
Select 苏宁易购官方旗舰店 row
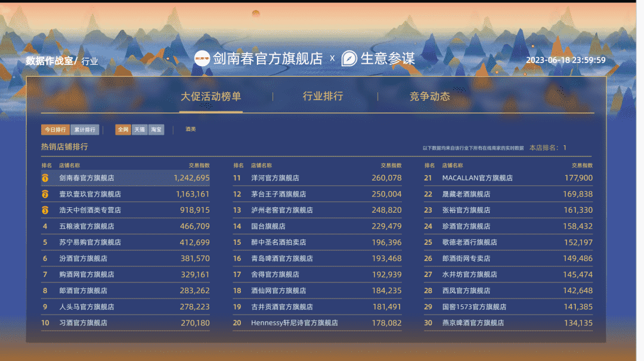[x=125, y=242]
